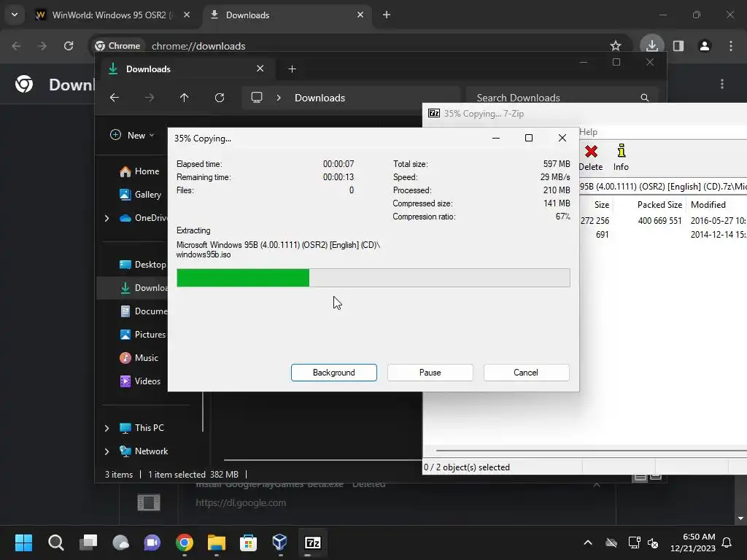
Task: Open the notifications bell
Action: click(x=727, y=542)
